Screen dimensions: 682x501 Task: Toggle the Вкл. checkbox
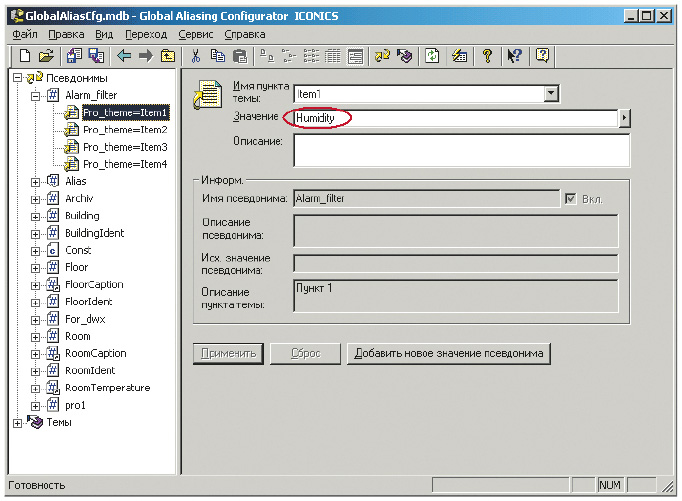[x=570, y=199]
